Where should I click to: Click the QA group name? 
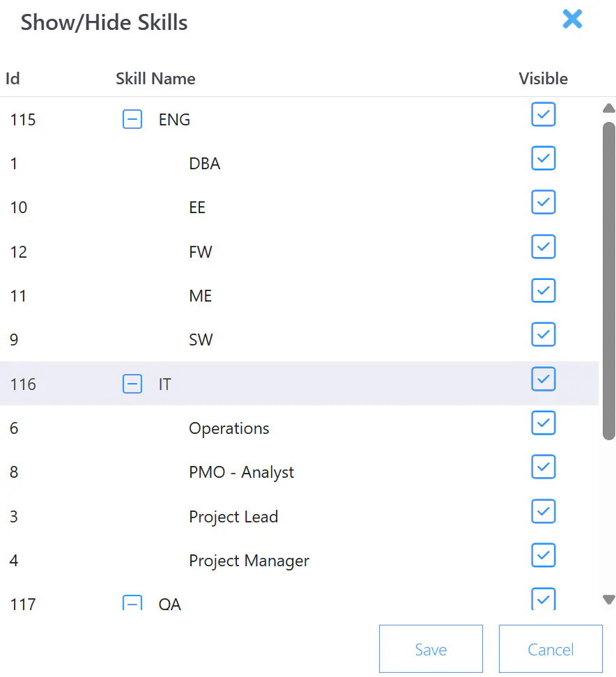pyautogui.click(x=170, y=603)
